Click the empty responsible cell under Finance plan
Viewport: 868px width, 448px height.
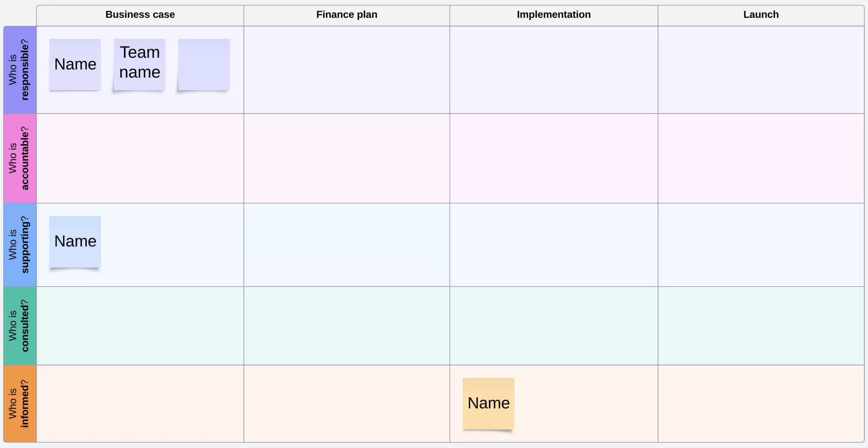346,70
